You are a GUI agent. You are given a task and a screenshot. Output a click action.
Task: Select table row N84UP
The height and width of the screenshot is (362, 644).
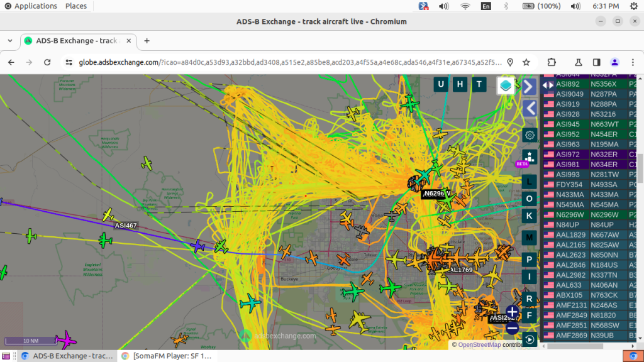click(x=590, y=225)
